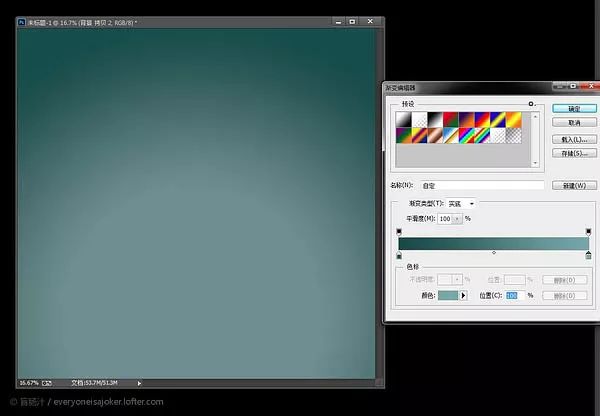This screenshot has height=416, width=600.
Task: Open the 渐变类型 gradient type dropdown
Action: [461, 203]
